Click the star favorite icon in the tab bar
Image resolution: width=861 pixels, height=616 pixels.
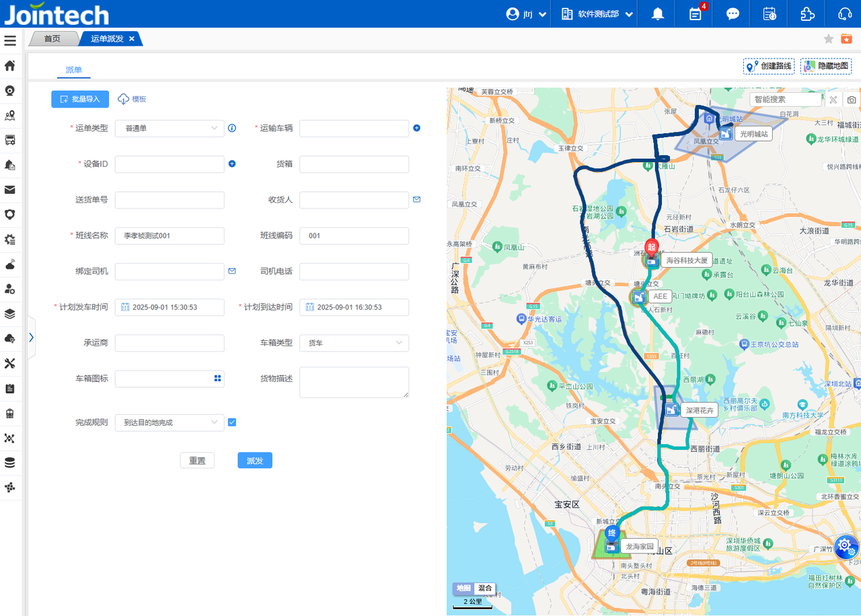(x=829, y=39)
